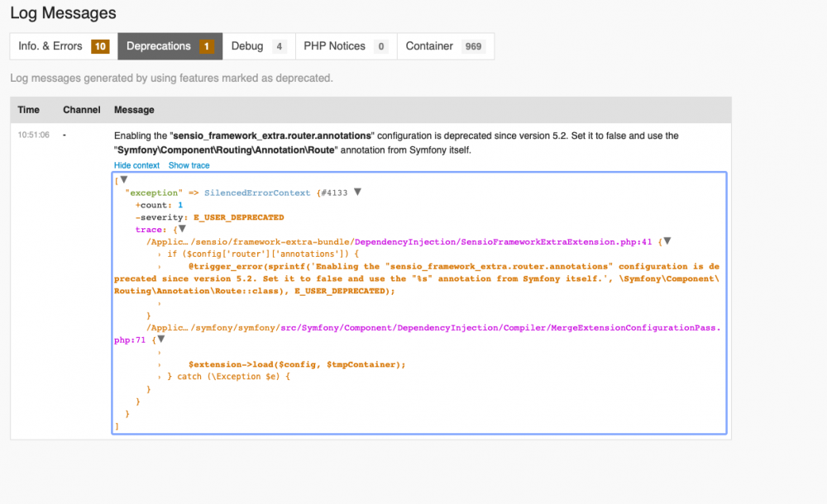
Task: Open the Debug tab
Action: (247, 46)
